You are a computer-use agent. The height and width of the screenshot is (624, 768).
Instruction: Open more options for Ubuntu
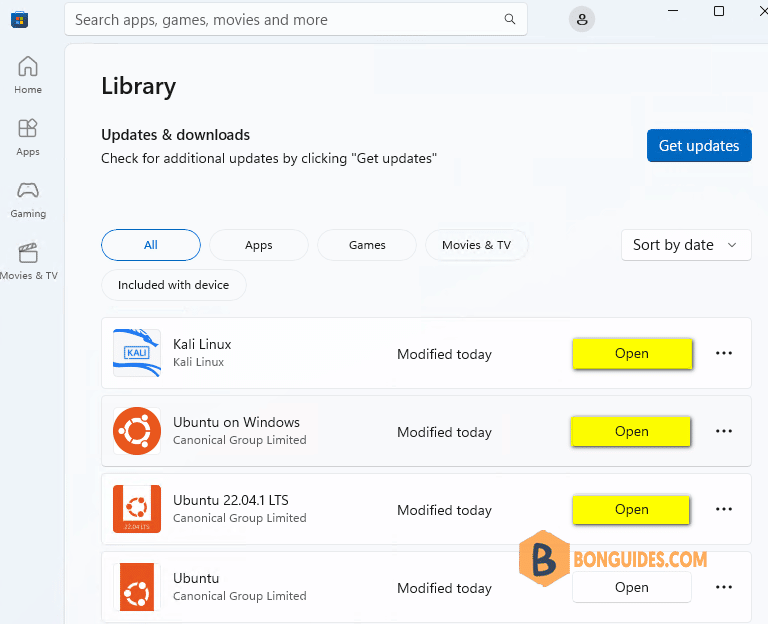pyautogui.click(x=724, y=587)
